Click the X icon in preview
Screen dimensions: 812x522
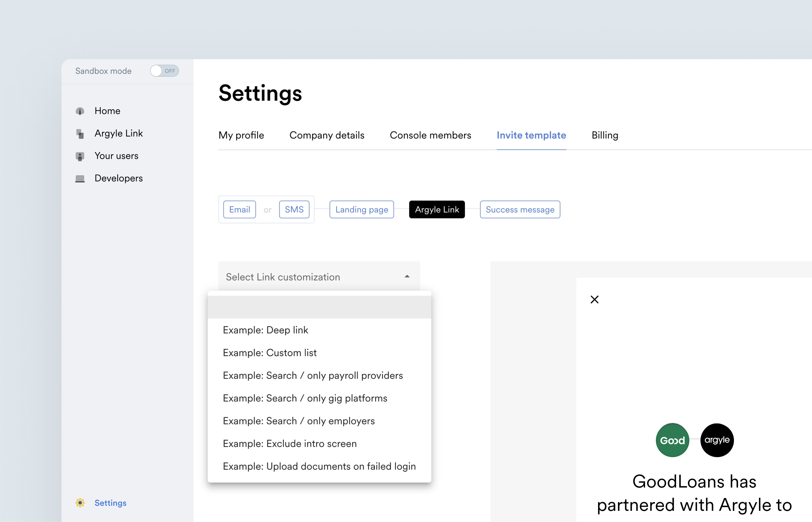[594, 299]
